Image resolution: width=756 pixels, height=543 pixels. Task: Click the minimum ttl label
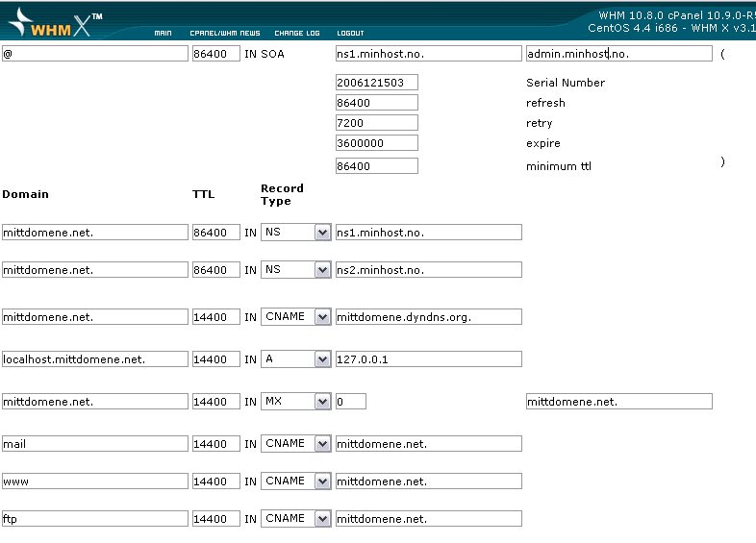point(559,166)
